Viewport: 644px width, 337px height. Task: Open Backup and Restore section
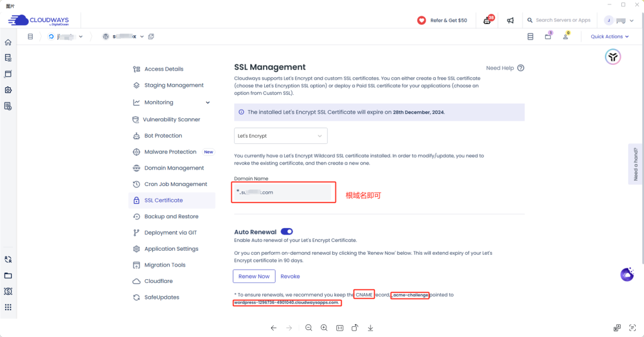click(172, 216)
